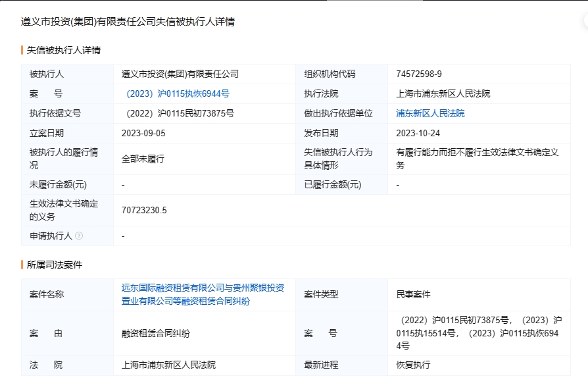Screen dimensions: 588x391
Task: Select execution court value 上海市浦东新区人民法院 in details table
Action: [443, 94]
